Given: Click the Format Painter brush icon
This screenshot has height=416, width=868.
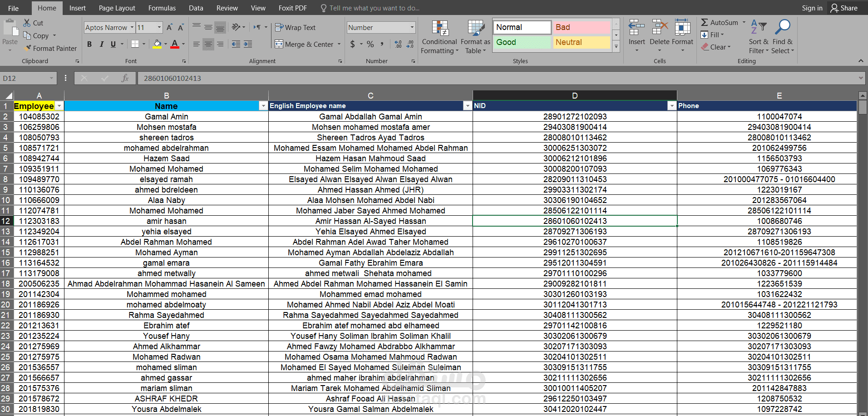Looking at the screenshot, I should [x=28, y=48].
